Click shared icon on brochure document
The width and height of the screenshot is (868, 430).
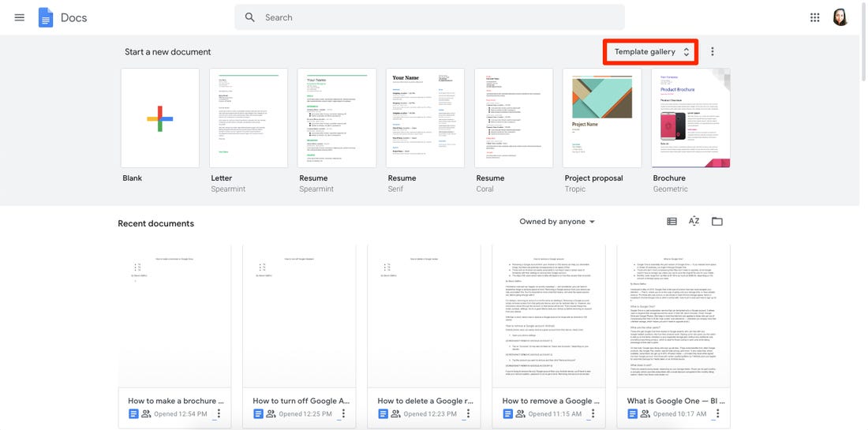click(146, 413)
